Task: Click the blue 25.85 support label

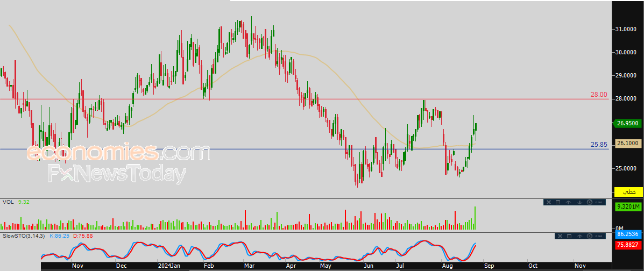Action: pyautogui.click(x=598, y=145)
